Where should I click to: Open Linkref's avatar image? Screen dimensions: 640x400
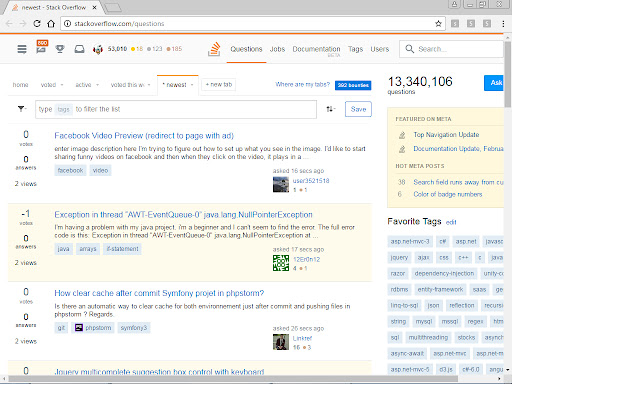coord(281,342)
